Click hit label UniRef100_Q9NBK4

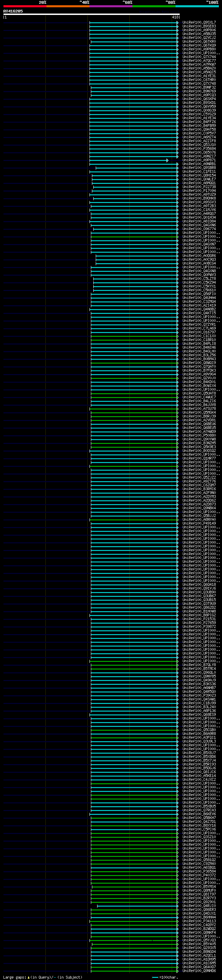[x=199, y=508]
